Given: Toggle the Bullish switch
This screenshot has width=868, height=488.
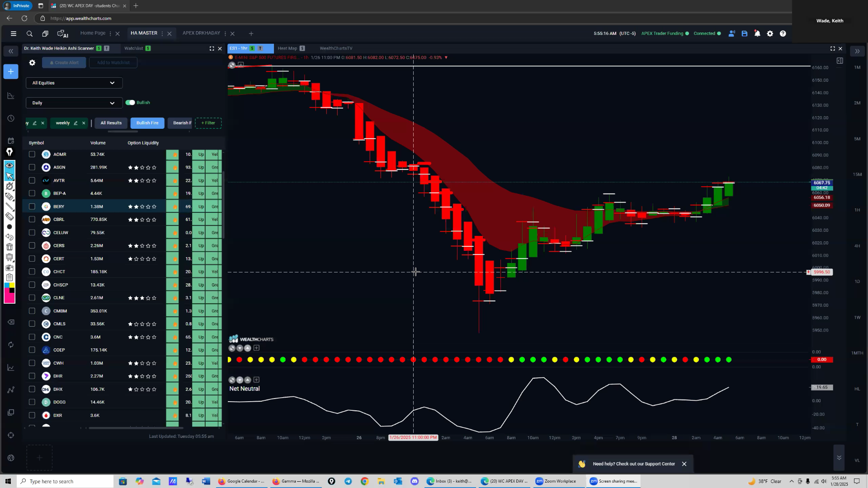Looking at the screenshot, I should point(130,103).
